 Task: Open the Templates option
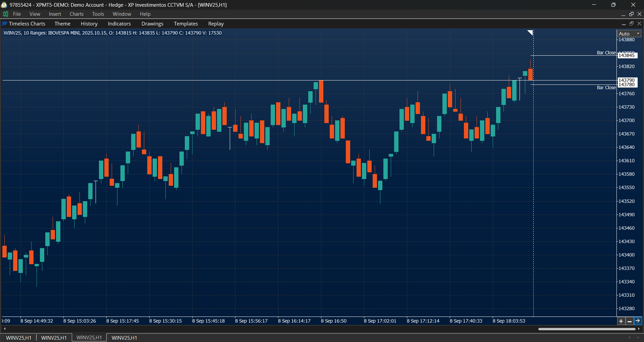186,23
